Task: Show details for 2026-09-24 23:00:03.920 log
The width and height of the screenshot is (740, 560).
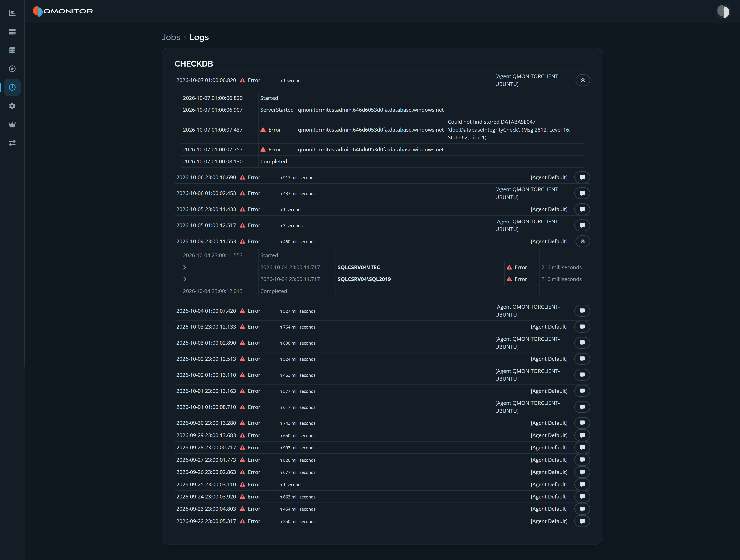Action: (x=582, y=497)
